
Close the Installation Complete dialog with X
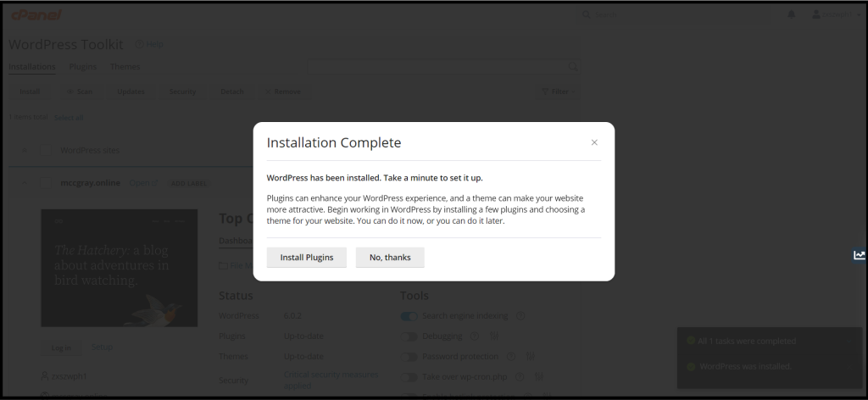[594, 142]
